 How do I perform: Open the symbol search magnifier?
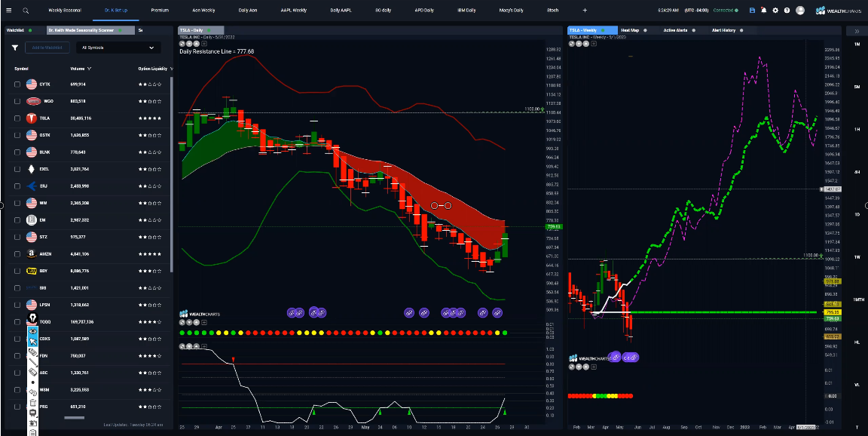click(x=26, y=11)
